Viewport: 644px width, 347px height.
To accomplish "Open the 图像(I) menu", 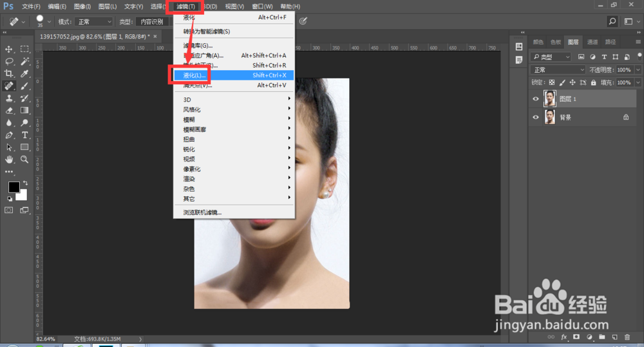I will pos(82,6).
